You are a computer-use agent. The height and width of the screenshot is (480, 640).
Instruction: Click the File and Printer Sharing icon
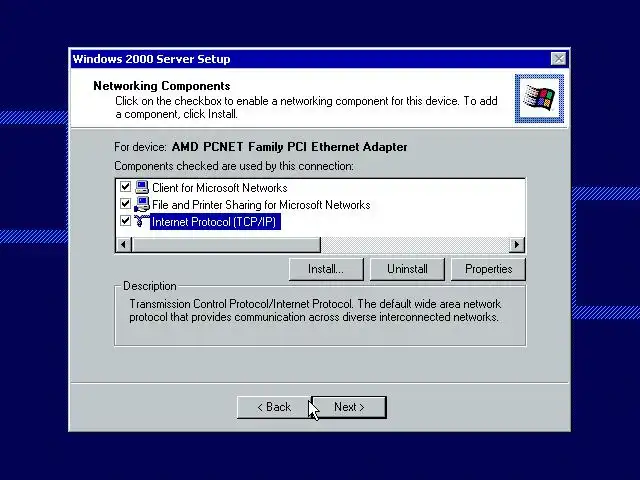(142, 204)
